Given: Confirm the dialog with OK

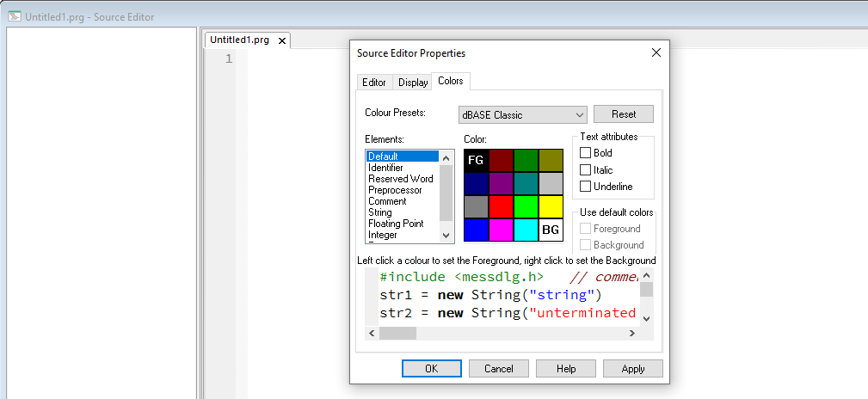Looking at the screenshot, I should (x=431, y=369).
